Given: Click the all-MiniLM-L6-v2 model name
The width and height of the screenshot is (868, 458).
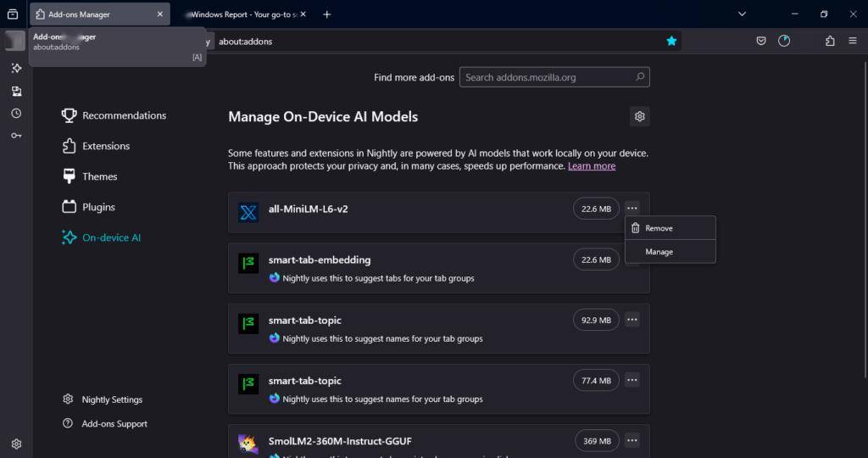Looking at the screenshot, I should click(309, 209).
